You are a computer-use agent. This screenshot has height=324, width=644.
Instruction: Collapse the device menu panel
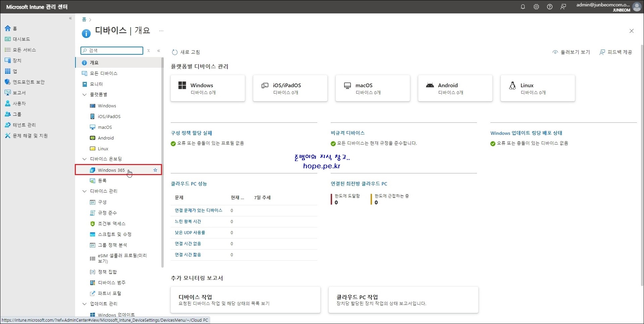[x=159, y=51]
